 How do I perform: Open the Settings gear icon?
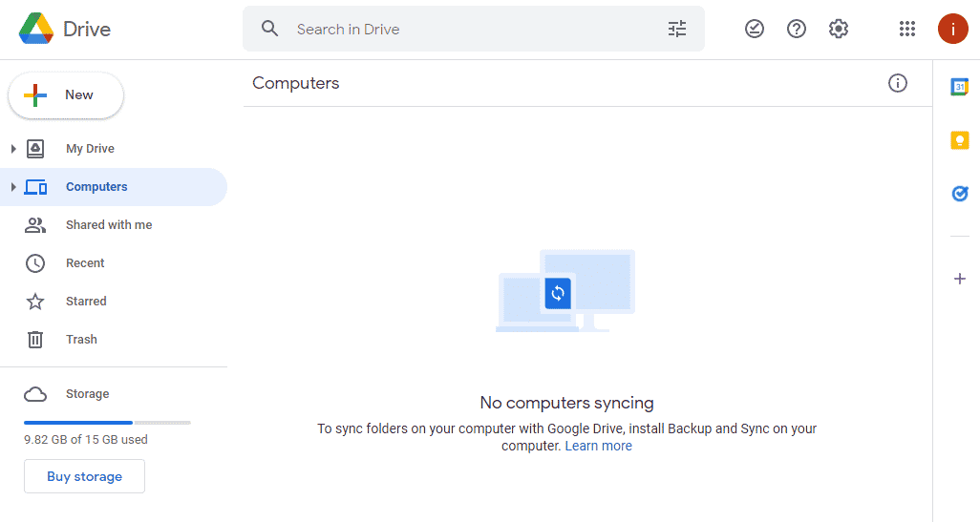[x=838, y=29]
